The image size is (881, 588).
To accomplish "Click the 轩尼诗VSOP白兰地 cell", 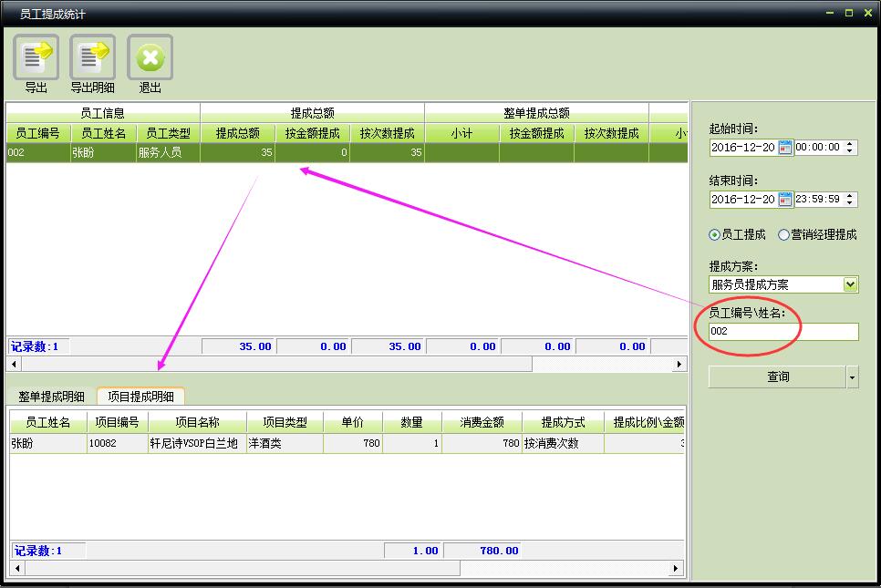I will click(x=197, y=443).
